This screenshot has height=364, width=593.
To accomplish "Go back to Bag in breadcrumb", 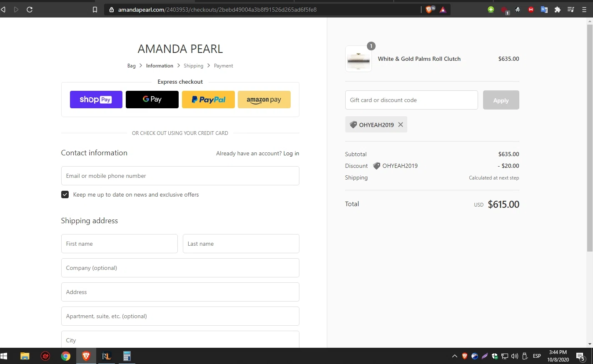I will [132, 66].
